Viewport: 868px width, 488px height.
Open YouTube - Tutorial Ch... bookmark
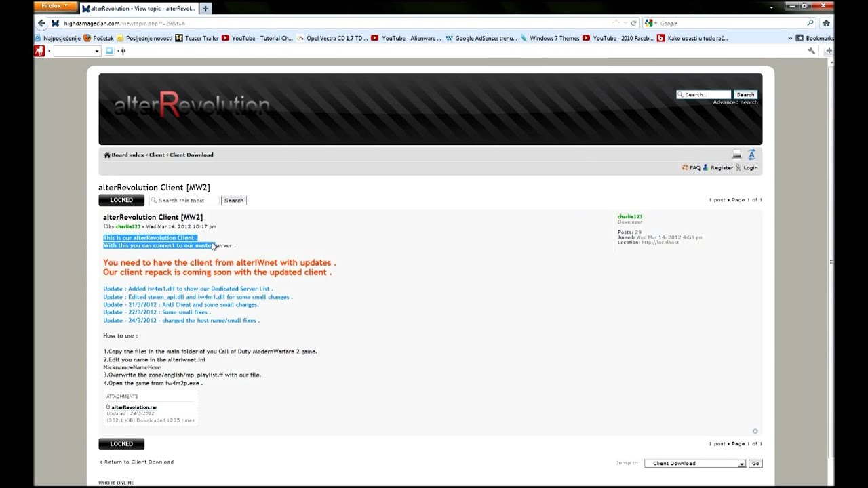tap(258, 38)
